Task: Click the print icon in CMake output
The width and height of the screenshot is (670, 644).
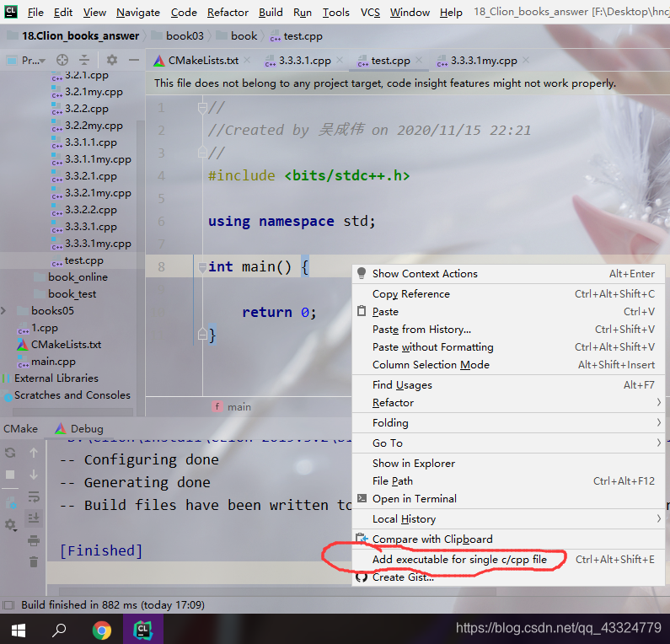Action: [34, 540]
